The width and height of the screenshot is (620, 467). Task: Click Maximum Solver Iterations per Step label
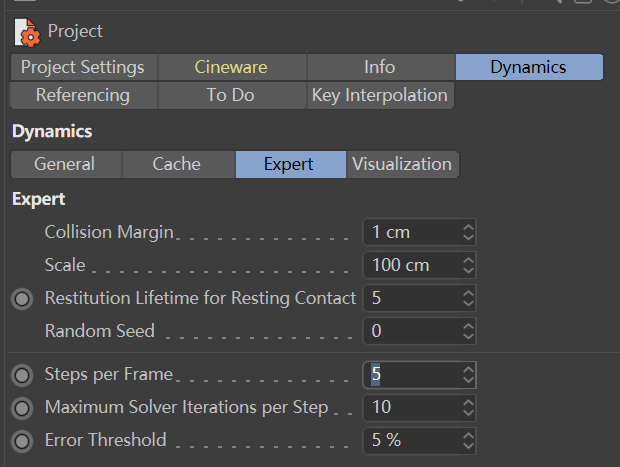pyautogui.click(x=187, y=408)
